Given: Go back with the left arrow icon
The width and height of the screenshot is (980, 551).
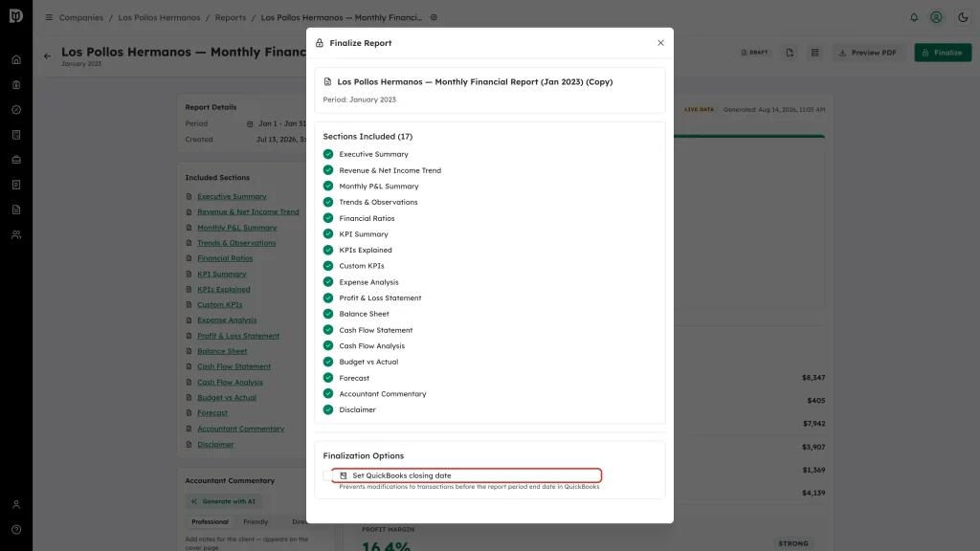Looking at the screenshot, I should [48, 56].
